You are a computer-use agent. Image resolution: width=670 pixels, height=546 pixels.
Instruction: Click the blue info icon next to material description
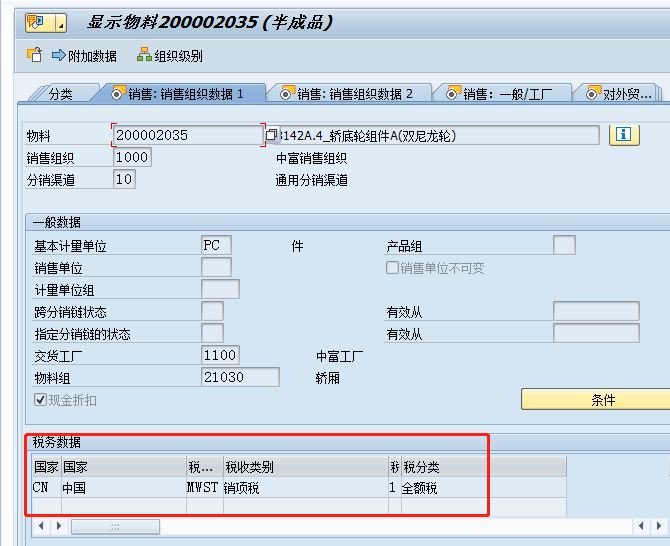click(624, 134)
